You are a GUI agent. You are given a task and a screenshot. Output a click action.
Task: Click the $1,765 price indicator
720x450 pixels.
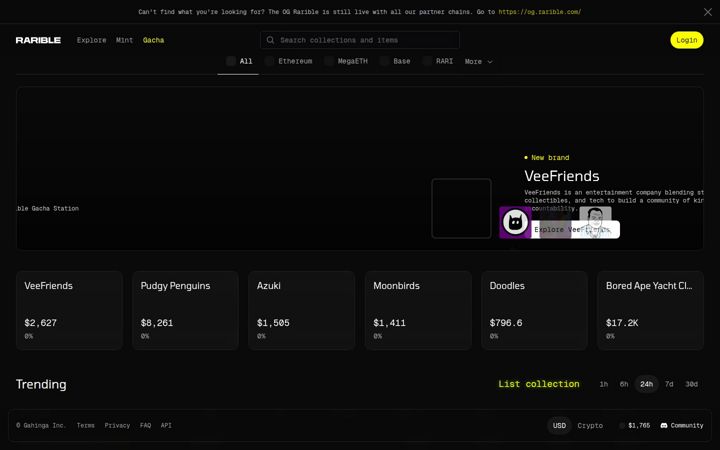pos(635,426)
